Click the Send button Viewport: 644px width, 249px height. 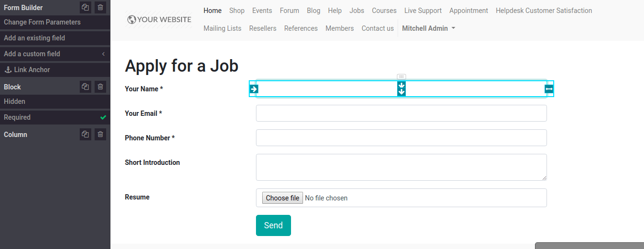pos(273,225)
